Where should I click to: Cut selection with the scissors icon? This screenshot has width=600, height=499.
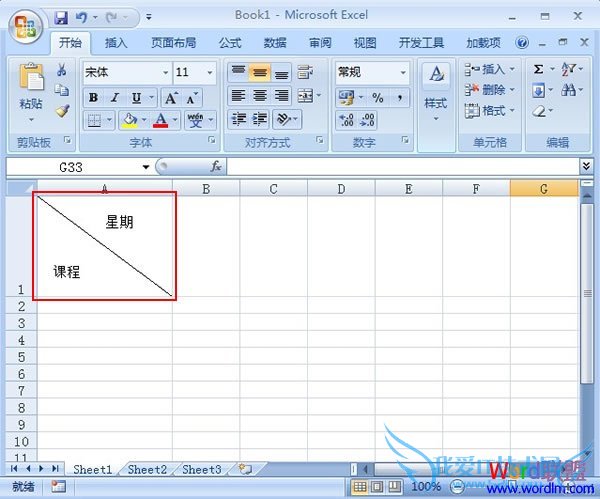61,70
